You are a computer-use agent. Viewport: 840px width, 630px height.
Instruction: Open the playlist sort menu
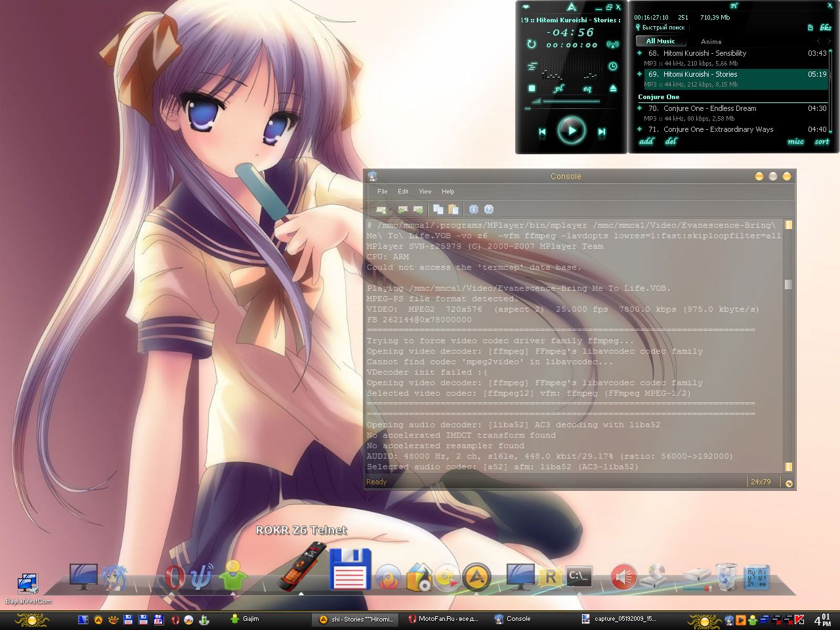click(822, 141)
